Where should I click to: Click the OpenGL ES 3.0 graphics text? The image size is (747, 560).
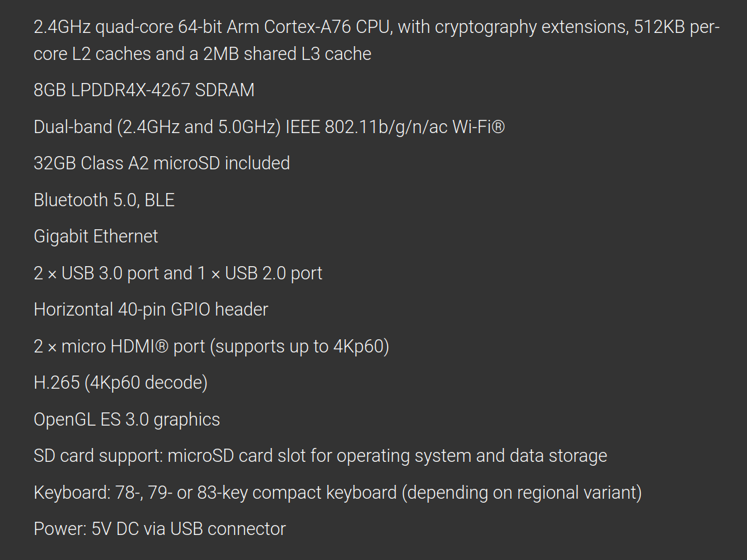127,420
